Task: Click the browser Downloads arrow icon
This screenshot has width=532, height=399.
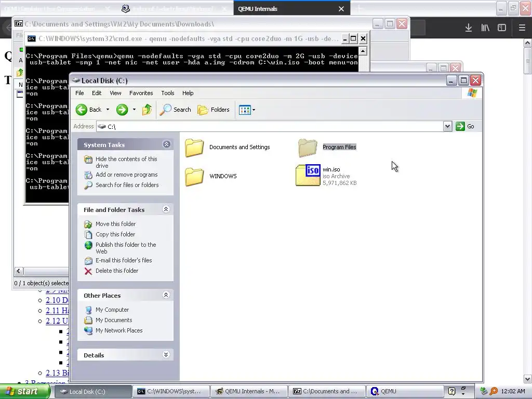Action: (469, 28)
